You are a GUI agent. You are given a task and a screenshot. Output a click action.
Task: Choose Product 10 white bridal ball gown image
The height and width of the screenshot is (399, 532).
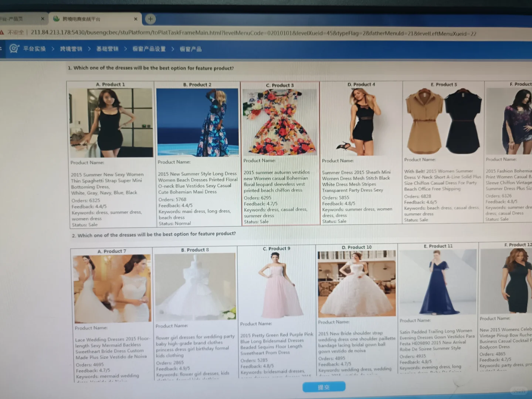pyautogui.click(x=356, y=283)
